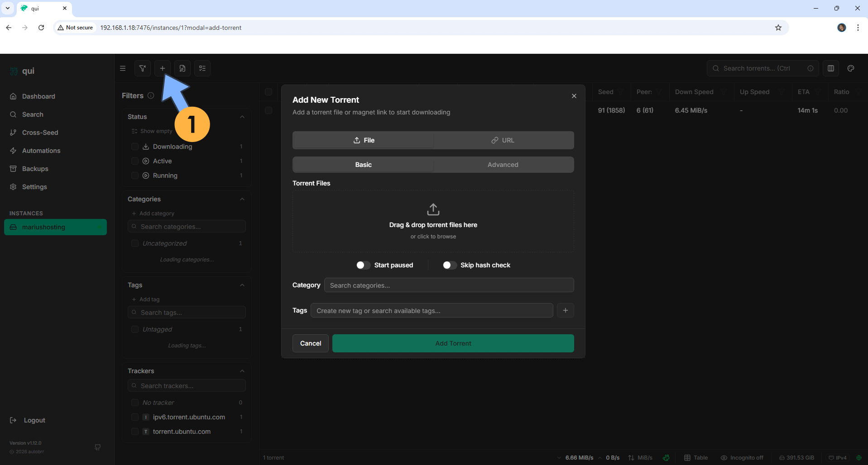Click the plus button beside Tags field
Screen dimensions: 868x465
(x=565, y=310)
